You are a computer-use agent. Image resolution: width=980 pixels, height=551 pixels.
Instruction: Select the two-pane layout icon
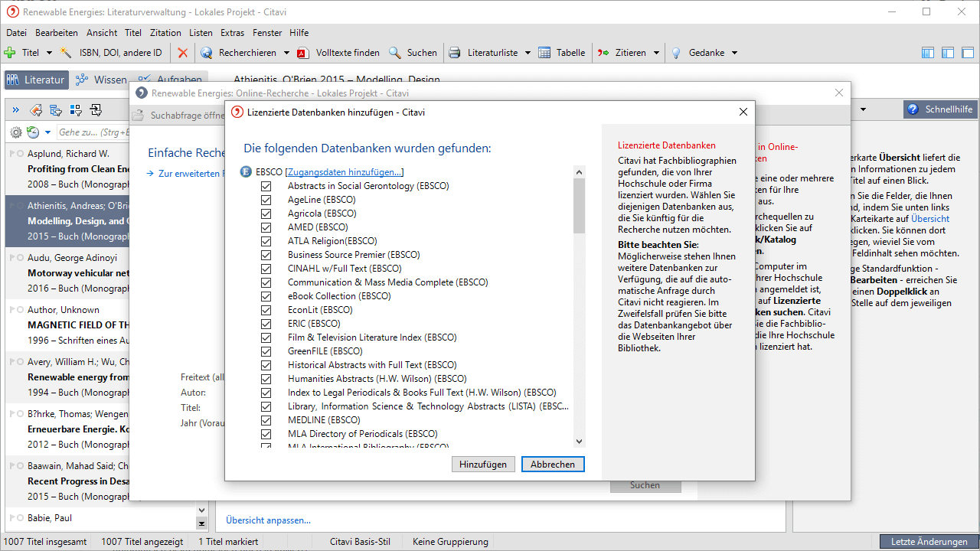pos(948,53)
